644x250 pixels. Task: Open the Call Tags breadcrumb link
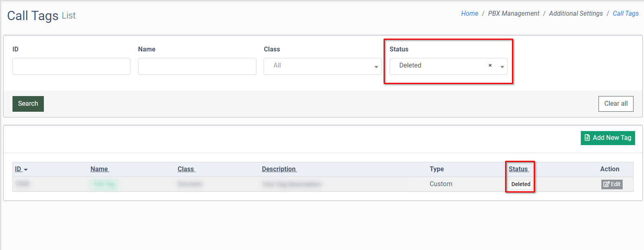(625, 14)
